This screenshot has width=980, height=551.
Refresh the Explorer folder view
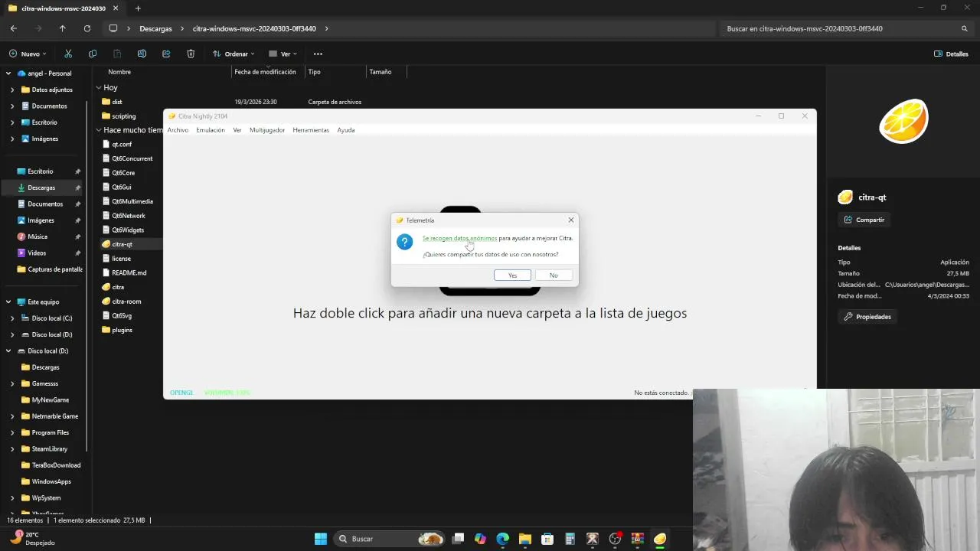click(87, 28)
